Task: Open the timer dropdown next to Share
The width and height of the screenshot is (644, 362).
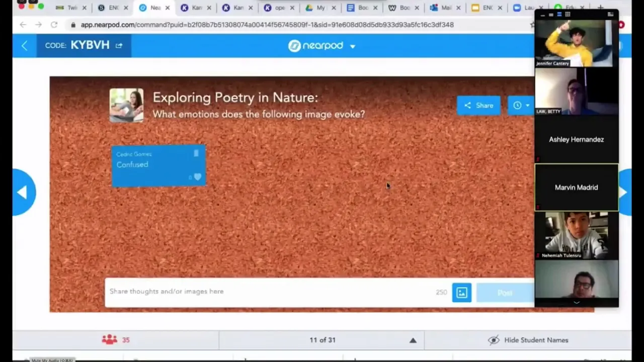Action: 521,106
